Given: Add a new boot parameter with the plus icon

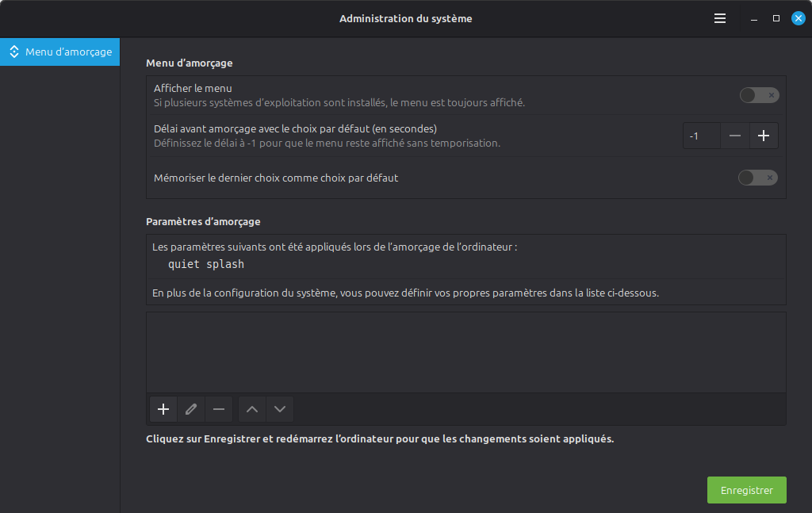Looking at the screenshot, I should 163,409.
